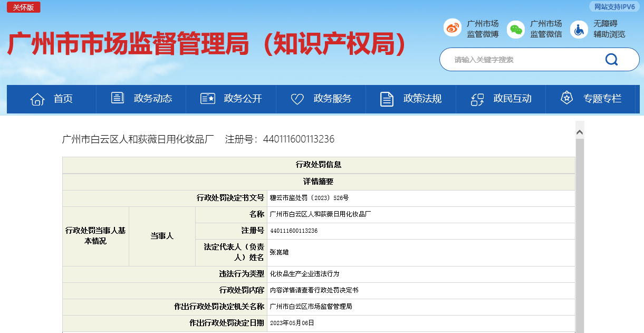Viewport: 644px width, 333px height.
Task: Click the ID card icon beside 政务公开
Action: click(x=207, y=99)
